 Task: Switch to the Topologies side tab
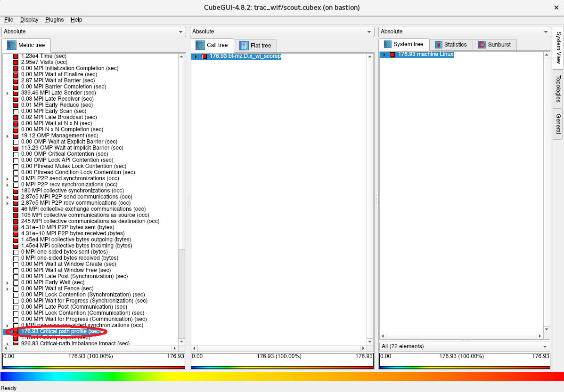click(x=558, y=88)
